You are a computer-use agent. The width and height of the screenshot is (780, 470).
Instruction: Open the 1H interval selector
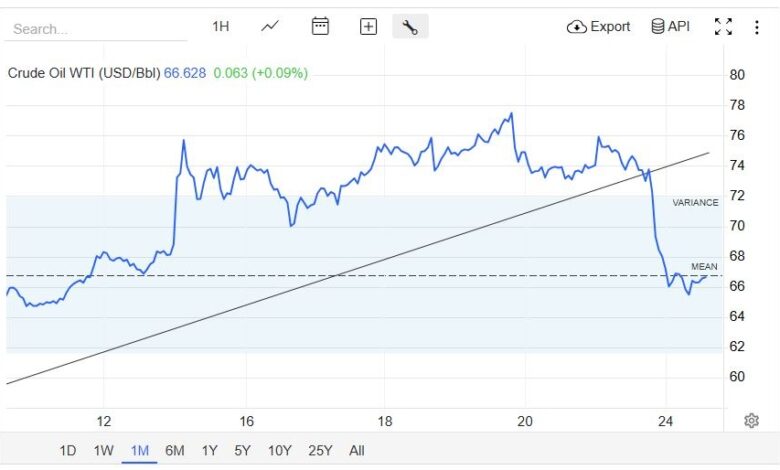221,27
